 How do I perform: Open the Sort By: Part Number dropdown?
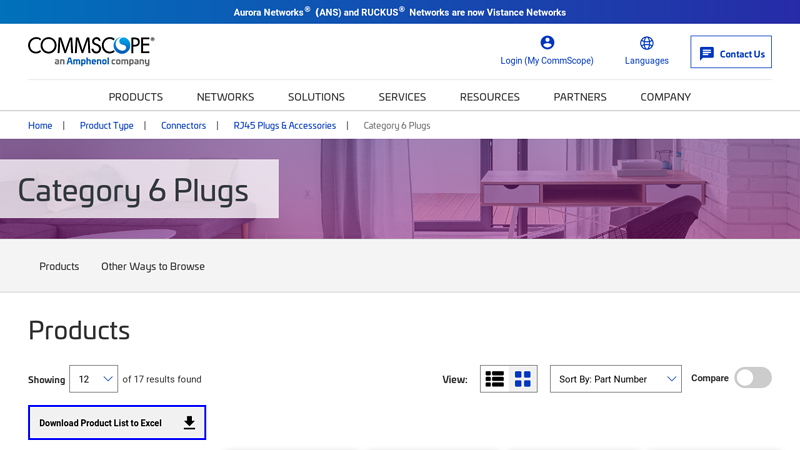click(615, 379)
